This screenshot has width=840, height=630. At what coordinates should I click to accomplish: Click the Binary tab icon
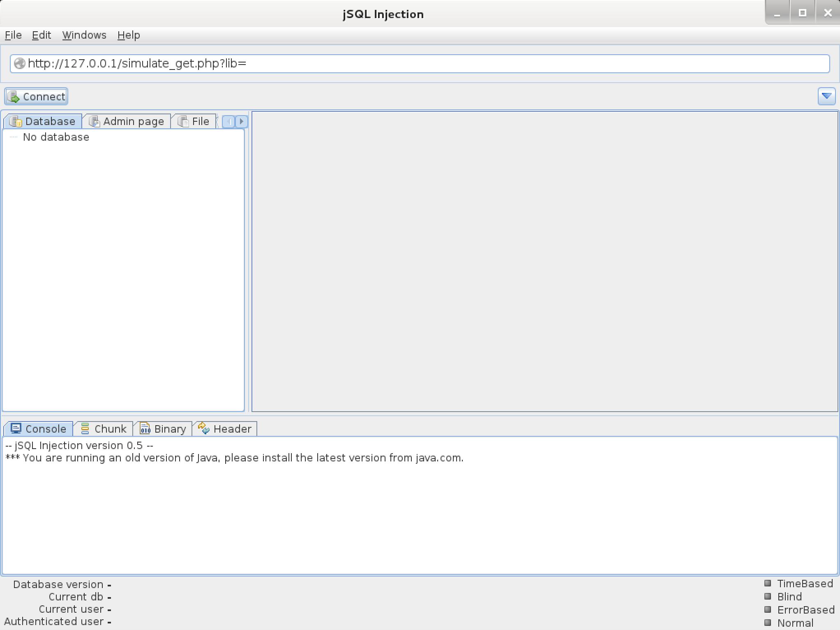[145, 428]
